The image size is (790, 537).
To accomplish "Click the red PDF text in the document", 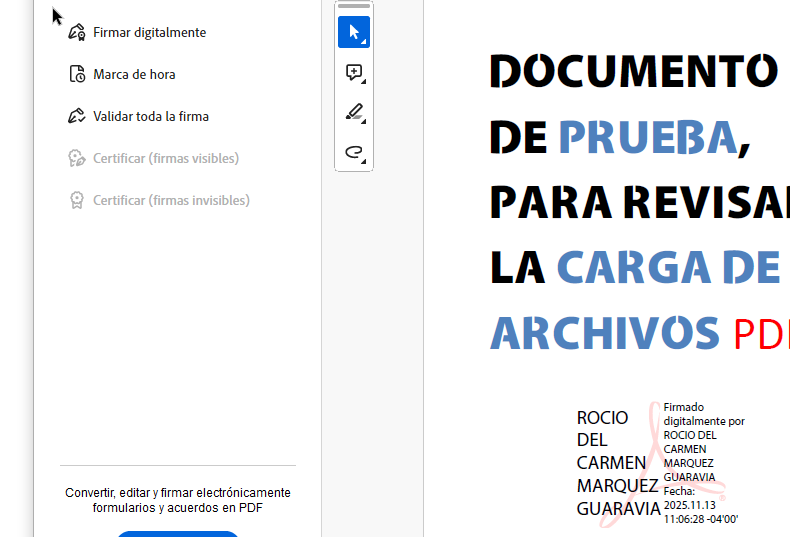I will pyautogui.click(x=760, y=334).
